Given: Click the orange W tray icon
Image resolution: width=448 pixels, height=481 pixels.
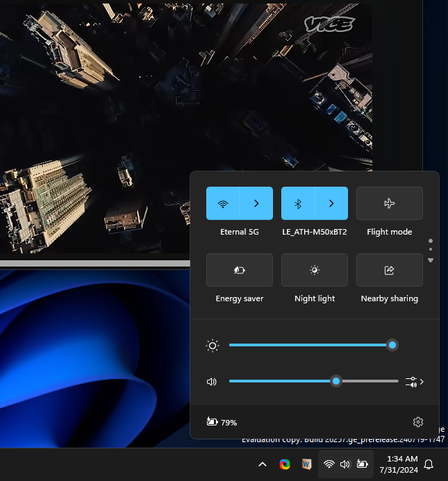Looking at the screenshot, I should pyautogui.click(x=306, y=464).
